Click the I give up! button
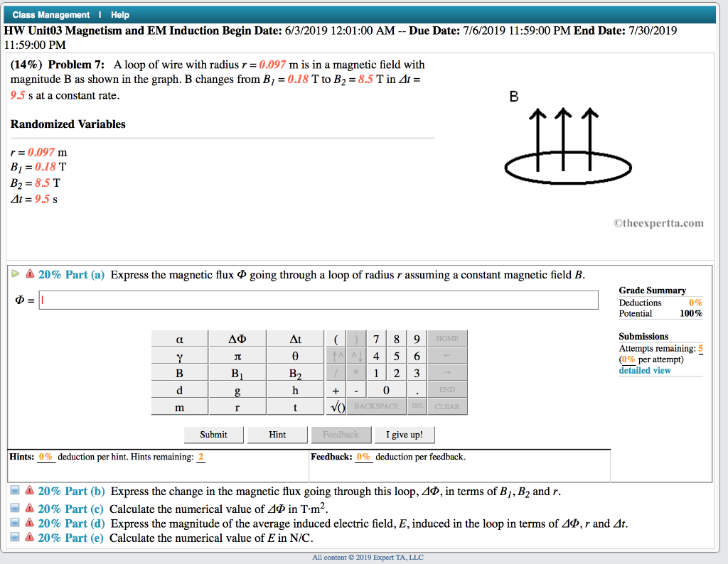This screenshot has height=564, width=728. point(403,435)
